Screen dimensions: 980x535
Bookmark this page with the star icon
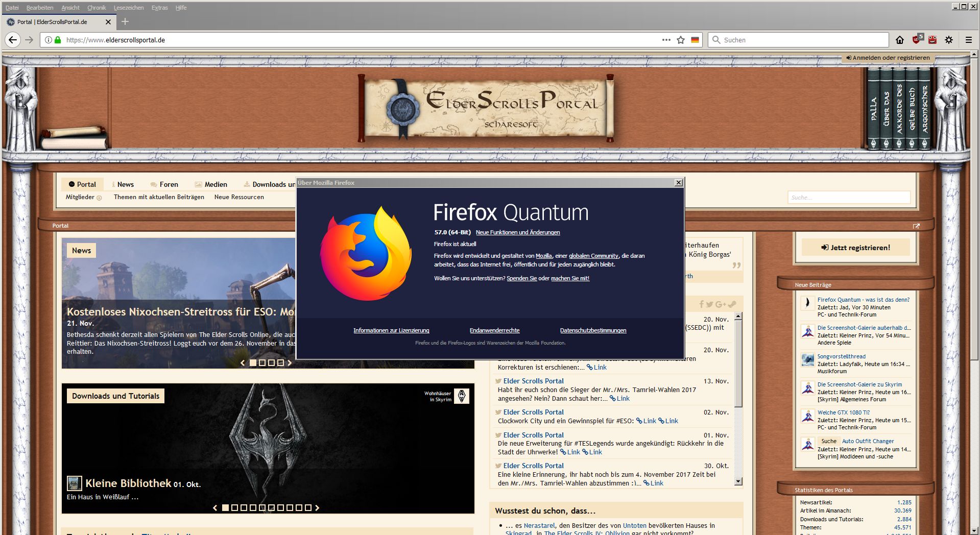pyautogui.click(x=681, y=40)
